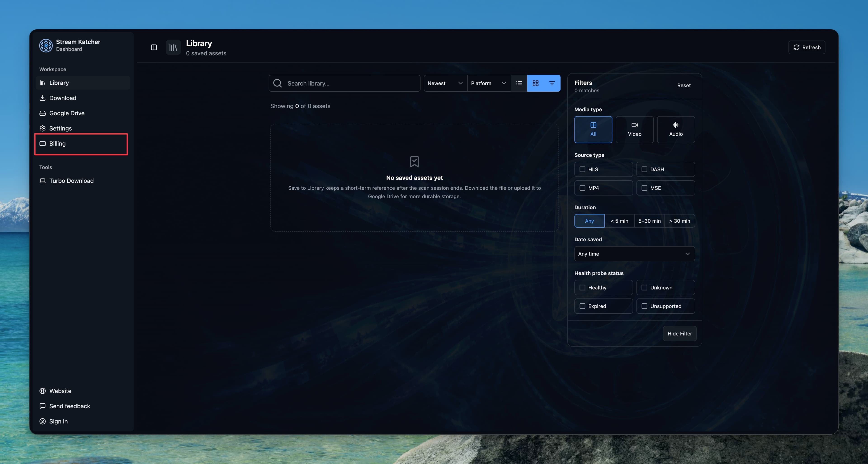Click the empty-state bookmark icon
Image resolution: width=868 pixels, height=464 pixels.
(x=415, y=162)
